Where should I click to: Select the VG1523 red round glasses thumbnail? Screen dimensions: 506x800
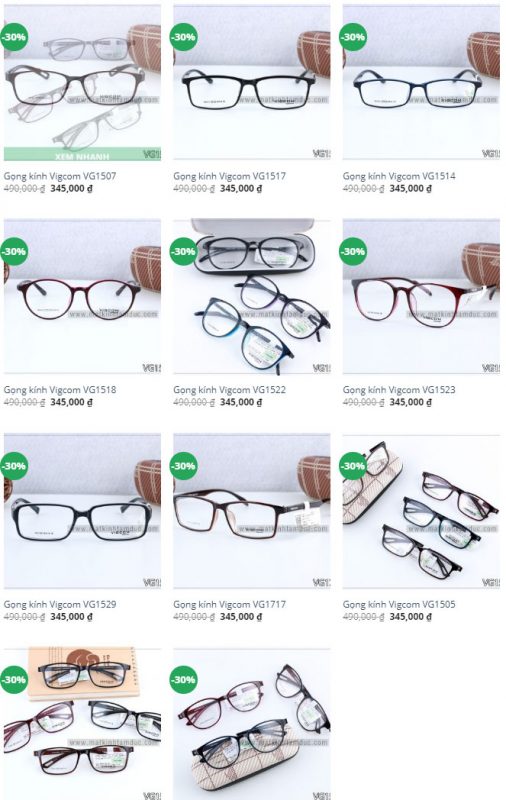pos(421,296)
